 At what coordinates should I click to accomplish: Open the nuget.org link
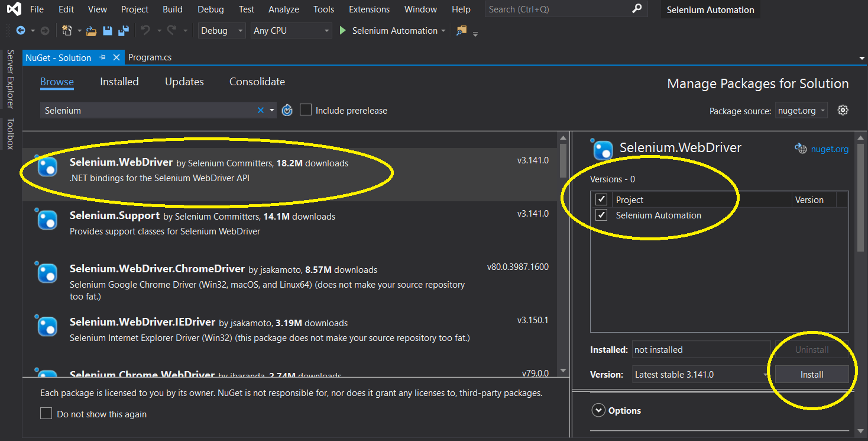[830, 149]
